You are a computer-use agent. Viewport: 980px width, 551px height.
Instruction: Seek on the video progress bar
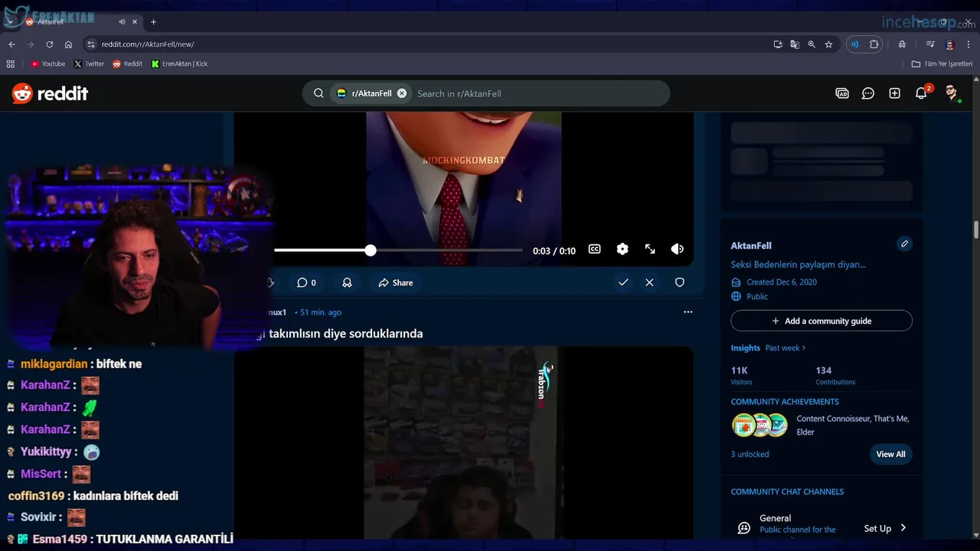pyautogui.click(x=398, y=250)
